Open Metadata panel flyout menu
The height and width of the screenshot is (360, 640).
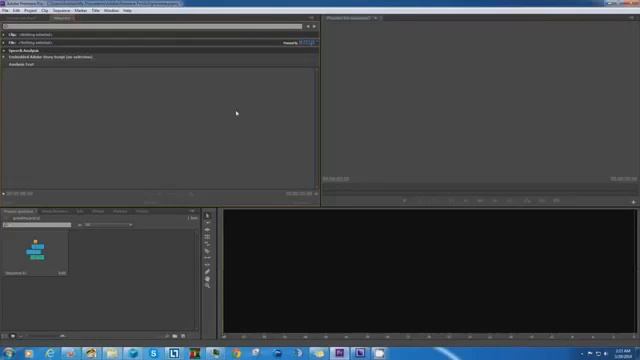point(312,18)
